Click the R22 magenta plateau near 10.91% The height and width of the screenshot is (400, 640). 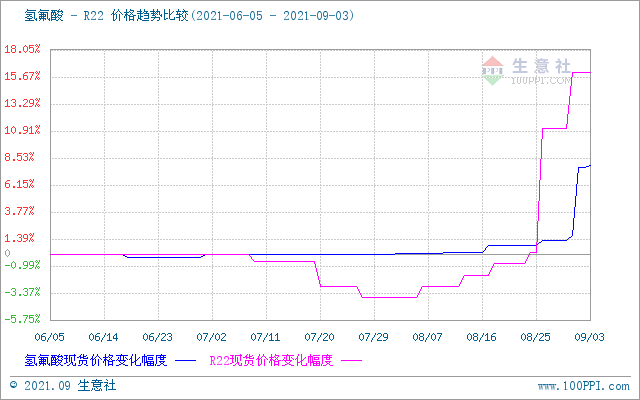tap(554, 129)
